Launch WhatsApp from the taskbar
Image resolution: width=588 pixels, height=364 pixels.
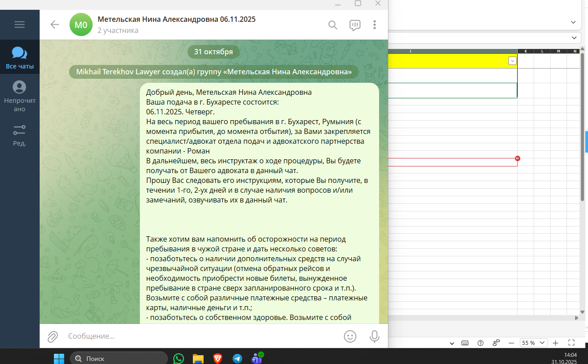coord(179,358)
